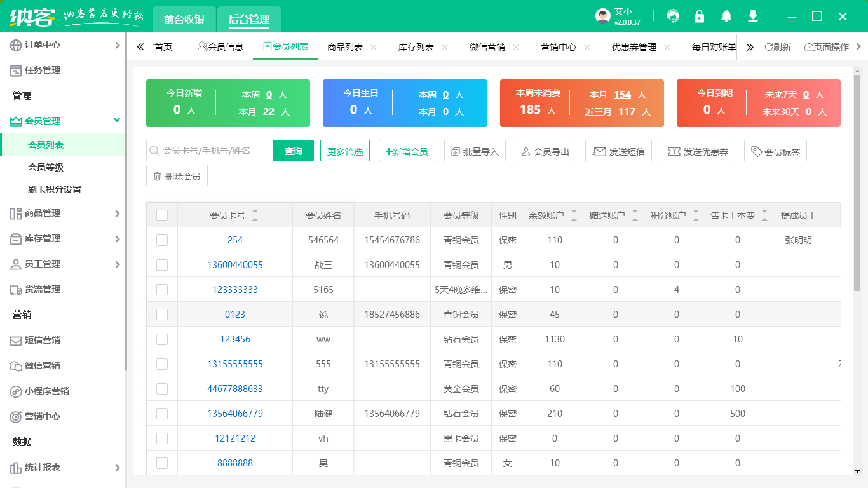Click the refresh icon in tab bar
The width and height of the screenshot is (868, 488).
[769, 47]
